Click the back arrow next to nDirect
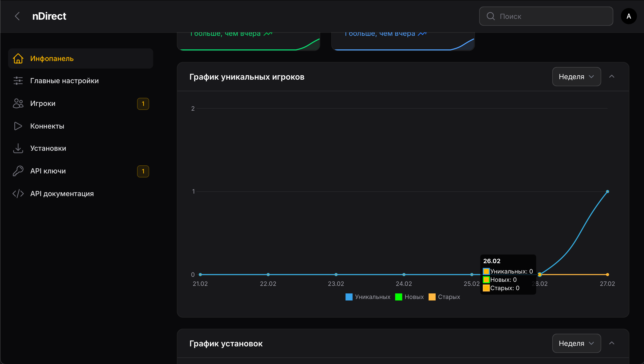Viewport: 644px width, 364px height. [x=17, y=16]
